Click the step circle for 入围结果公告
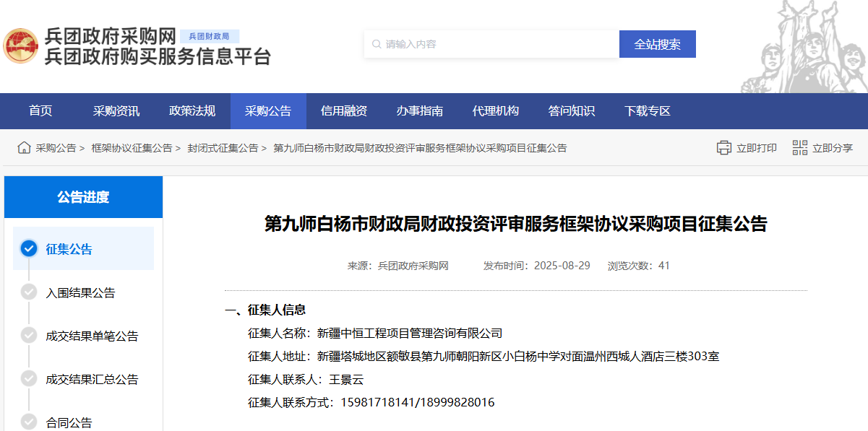This screenshot has width=868, height=431. pyautogui.click(x=28, y=292)
